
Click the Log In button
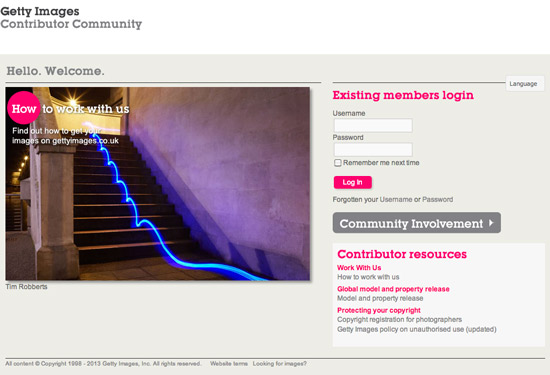tap(353, 182)
